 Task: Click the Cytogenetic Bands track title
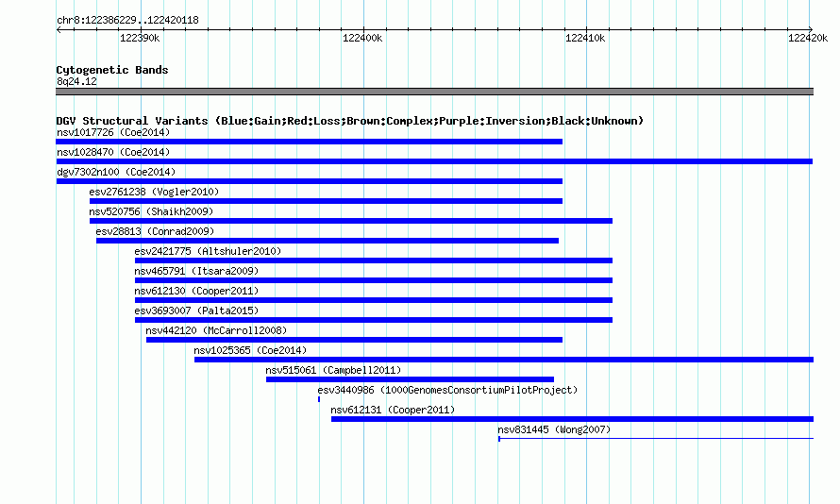(112, 70)
